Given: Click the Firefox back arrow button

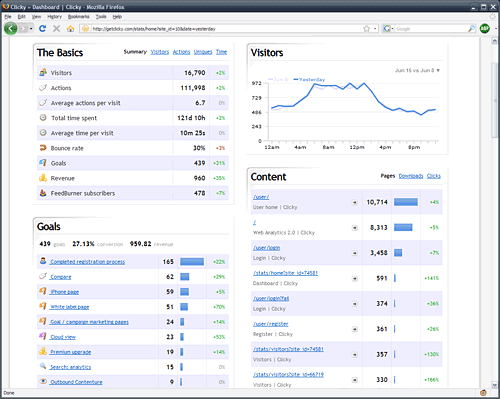Looking at the screenshot, I should click(x=11, y=29).
